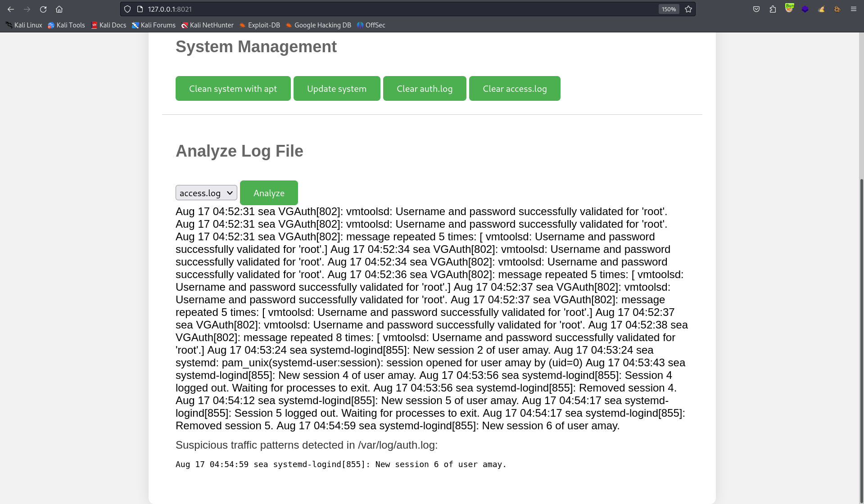This screenshot has width=864, height=504.
Task: Click the cookie extension icon
Action: tap(837, 9)
